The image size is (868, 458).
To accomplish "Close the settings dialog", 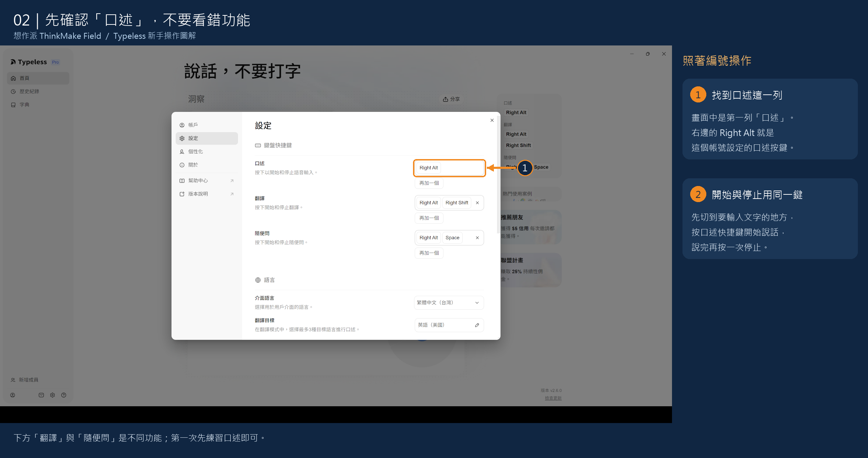I will 492,120.
